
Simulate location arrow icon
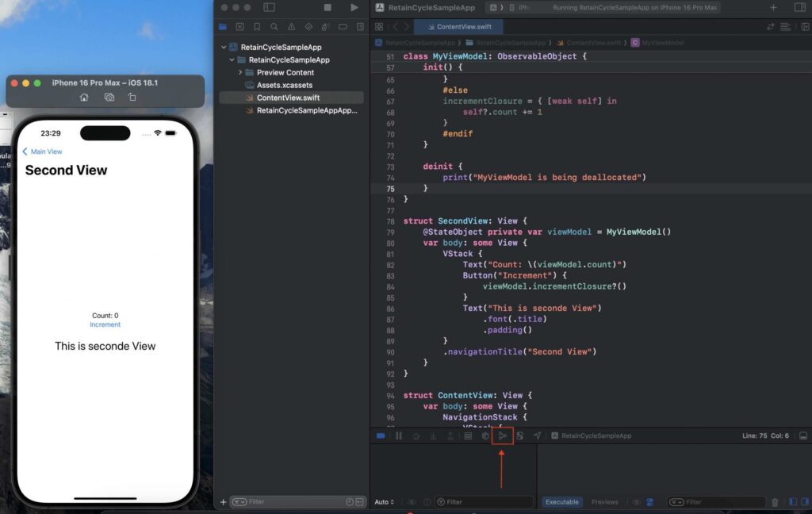click(x=537, y=435)
